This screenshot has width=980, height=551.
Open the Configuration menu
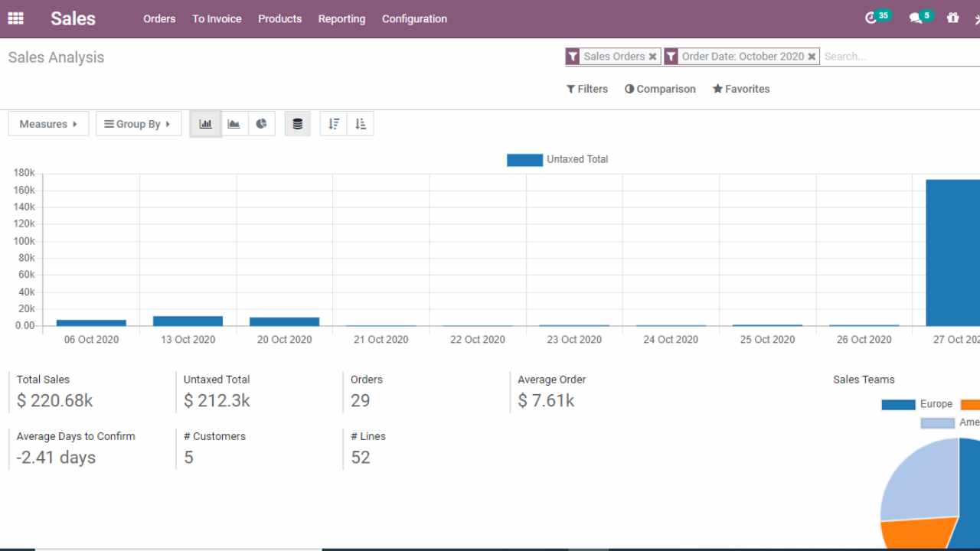(x=414, y=18)
